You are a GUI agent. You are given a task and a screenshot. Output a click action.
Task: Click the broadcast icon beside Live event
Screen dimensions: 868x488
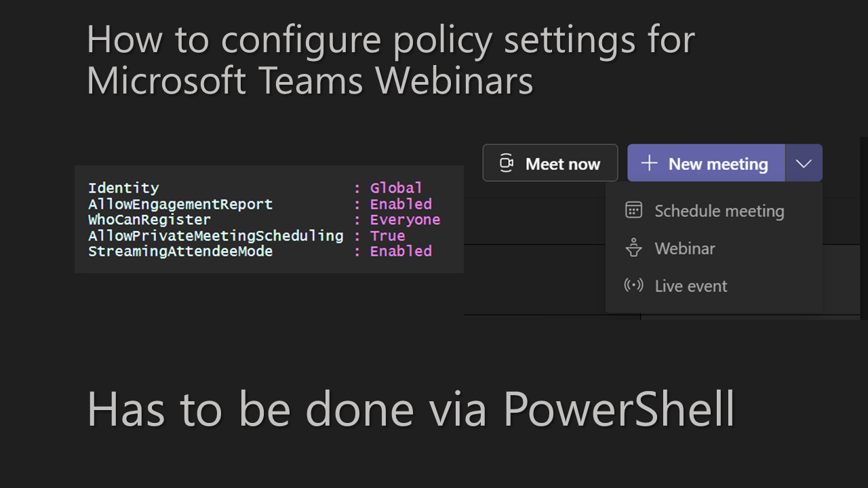pos(633,285)
